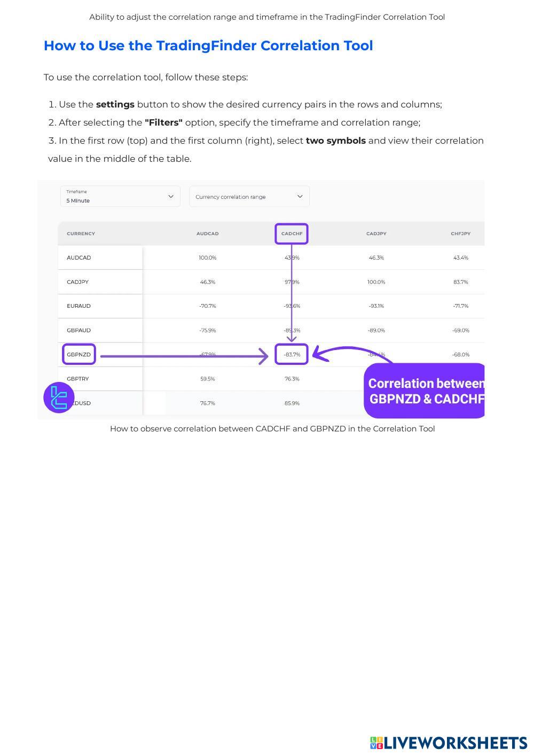
Task: Click the CHFJPY column header
Action: pos(460,233)
